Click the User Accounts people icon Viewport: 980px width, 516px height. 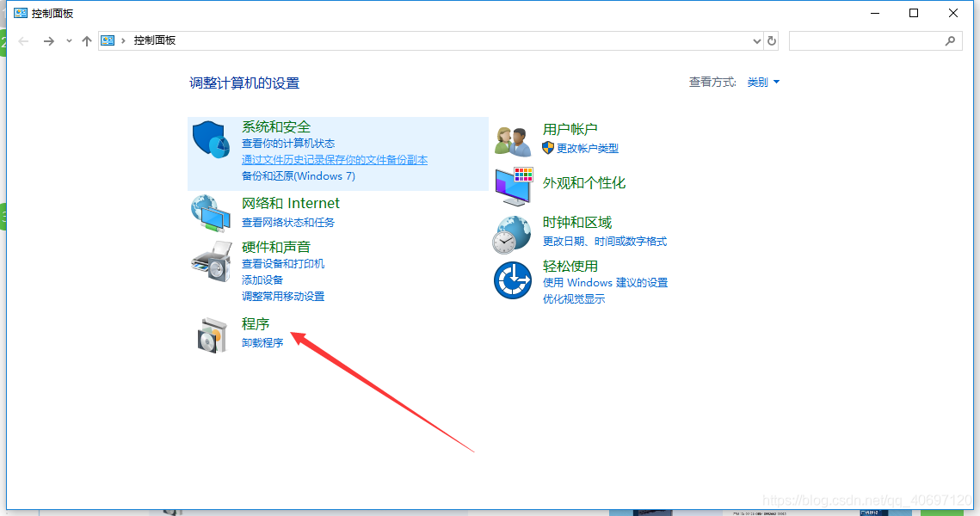pos(513,140)
